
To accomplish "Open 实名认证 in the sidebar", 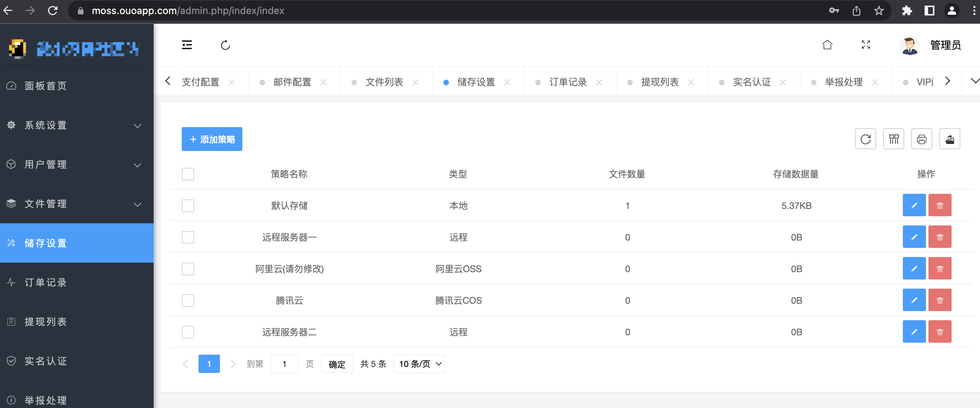I will tap(76, 361).
